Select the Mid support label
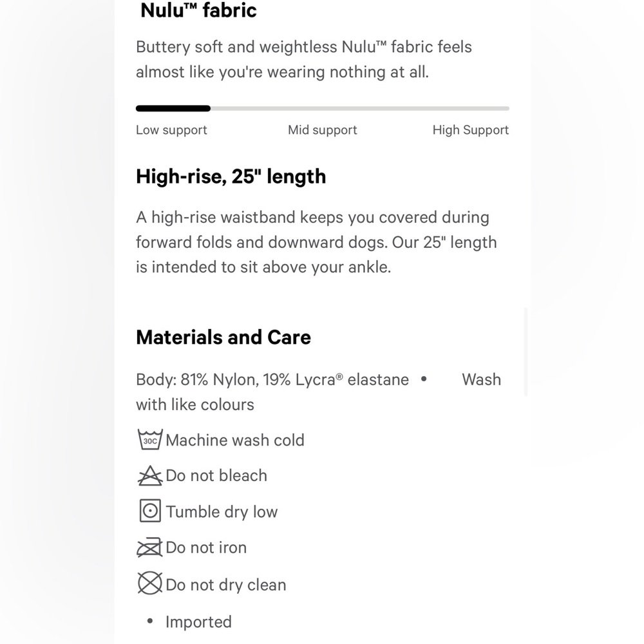 [x=323, y=130]
